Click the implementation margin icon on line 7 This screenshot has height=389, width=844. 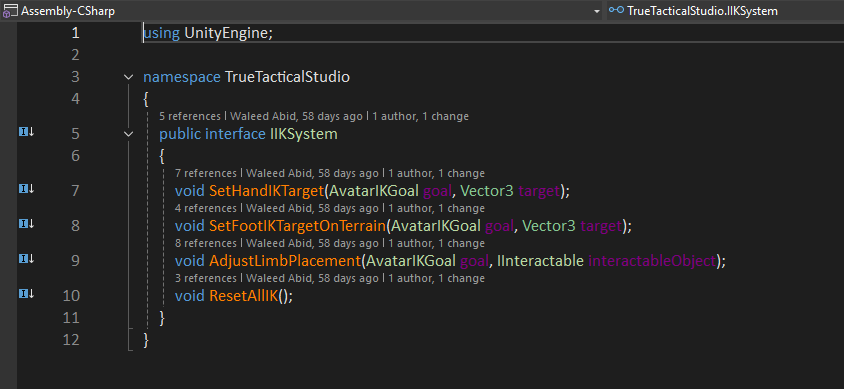pyautogui.click(x=27, y=189)
